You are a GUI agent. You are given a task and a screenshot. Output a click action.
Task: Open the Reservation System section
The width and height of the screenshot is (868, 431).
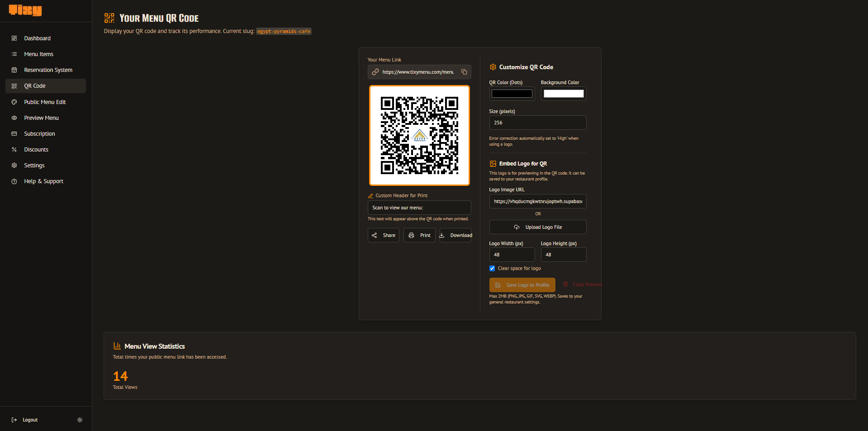pos(46,70)
